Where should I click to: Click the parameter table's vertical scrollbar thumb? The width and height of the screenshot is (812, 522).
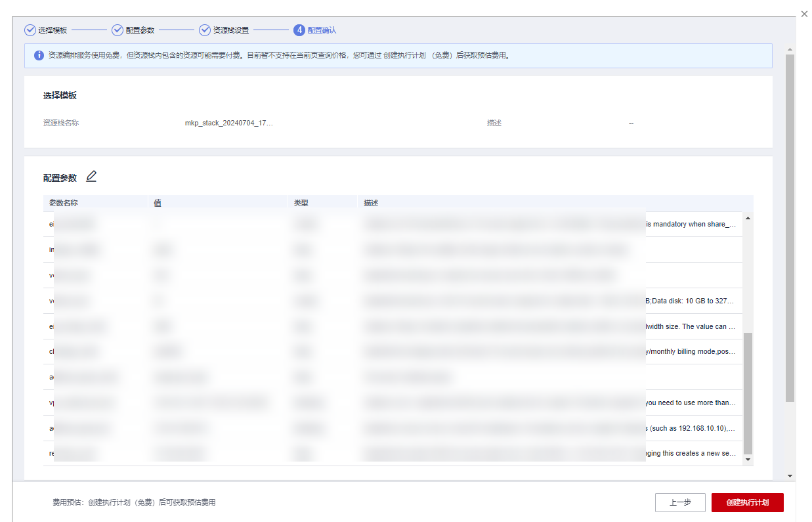coord(748,393)
